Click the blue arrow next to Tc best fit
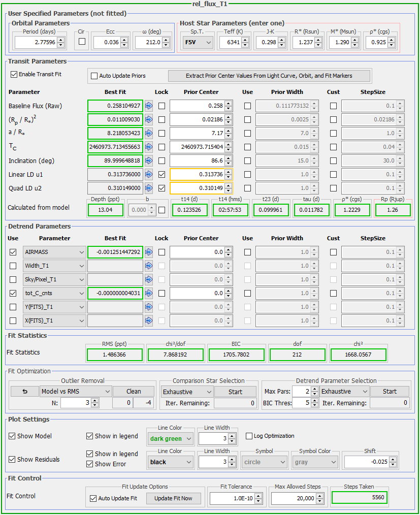The width and height of the screenshot is (420, 515). click(x=149, y=147)
